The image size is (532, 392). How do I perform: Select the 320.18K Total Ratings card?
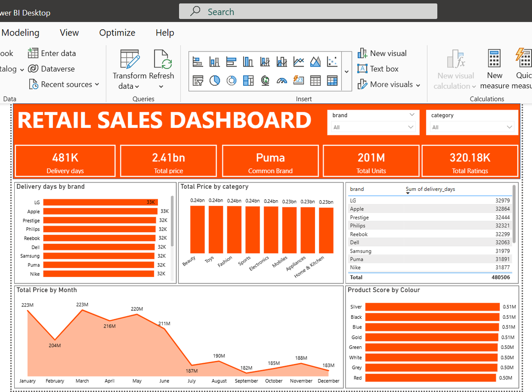pyautogui.click(x=470, y=161)
